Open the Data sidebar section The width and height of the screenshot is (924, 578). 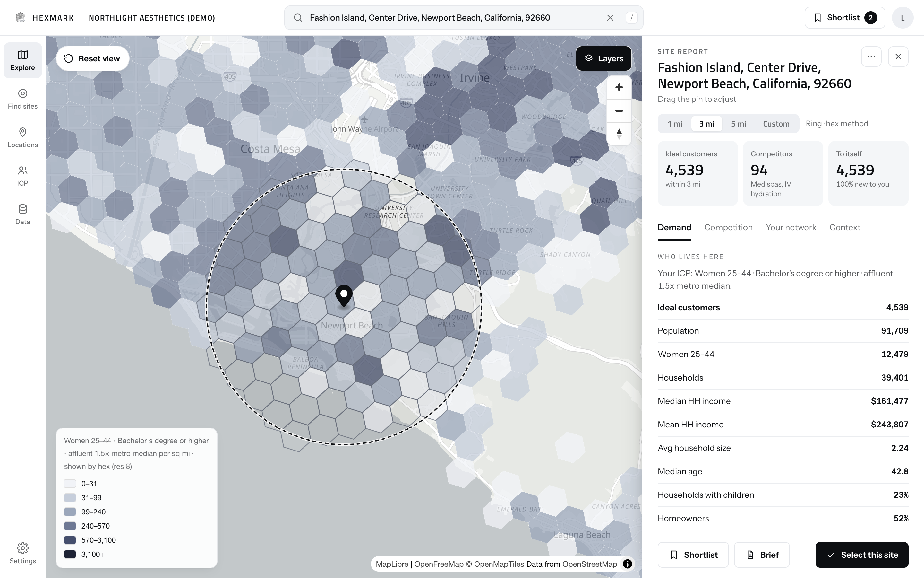(x=22, y=215)
